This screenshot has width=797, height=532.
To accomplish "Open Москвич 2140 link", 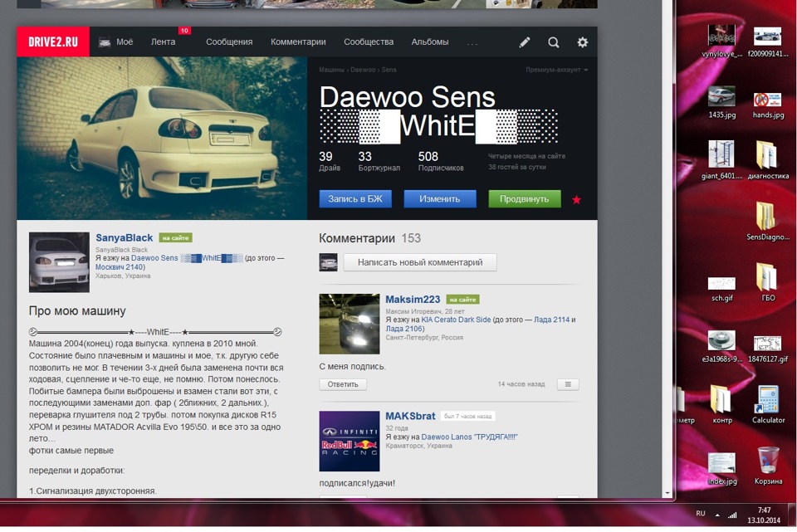I will pos(119,267).
